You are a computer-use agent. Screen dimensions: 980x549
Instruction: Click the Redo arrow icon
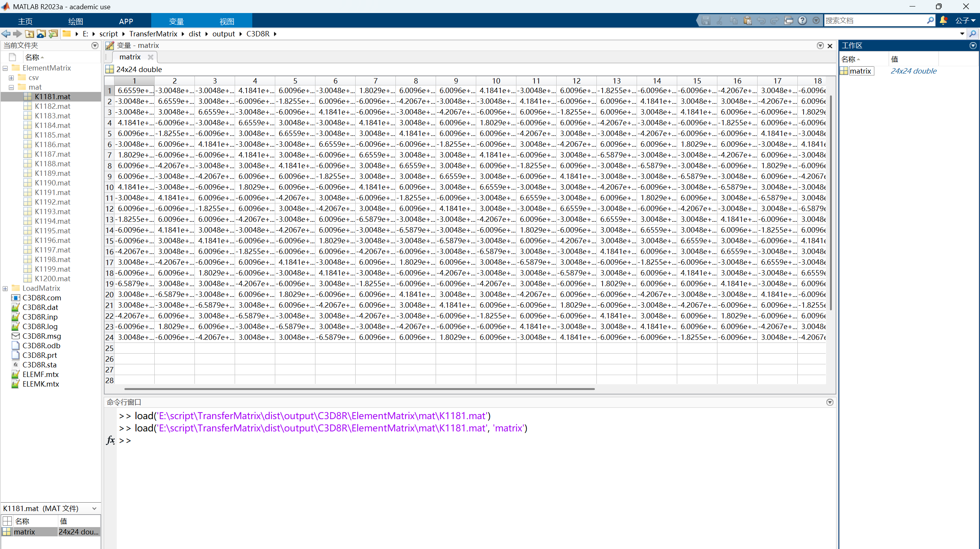click(774, 21)
